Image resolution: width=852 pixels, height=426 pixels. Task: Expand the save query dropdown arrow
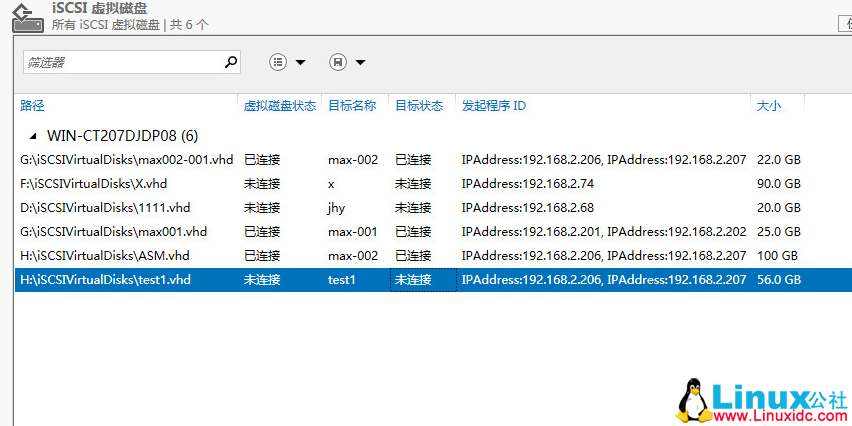coord(360,62)
